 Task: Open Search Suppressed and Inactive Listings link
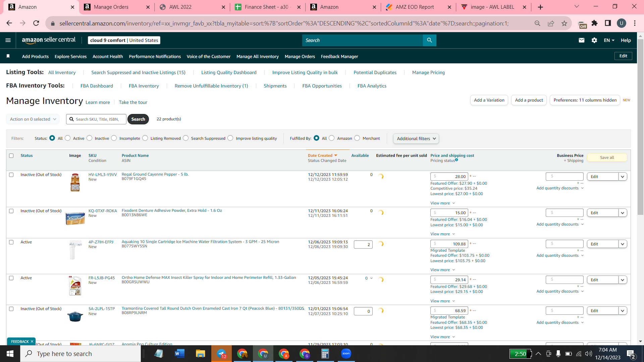[x=138, y=72]
